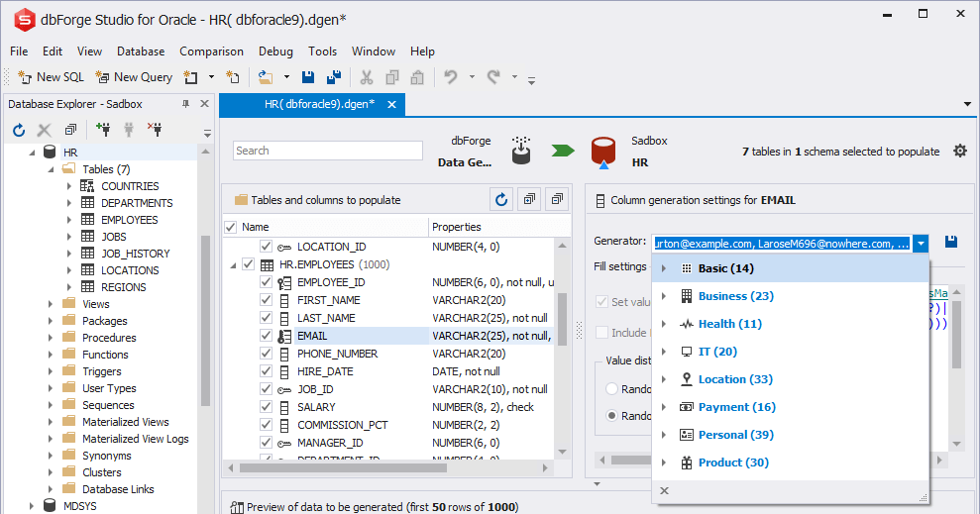Uncheck the LOCATION_ID column checkbox

[x=266, y=246]
